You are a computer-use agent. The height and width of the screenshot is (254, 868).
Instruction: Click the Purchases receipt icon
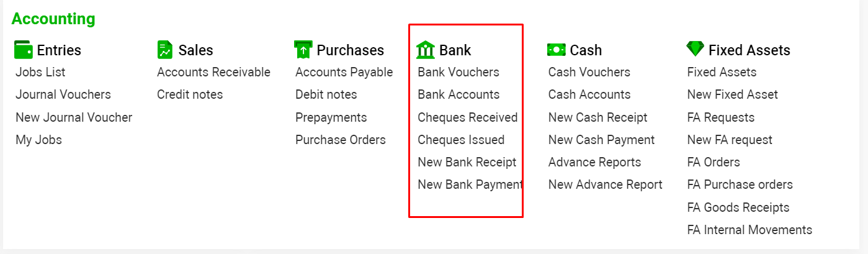point(303,50)
